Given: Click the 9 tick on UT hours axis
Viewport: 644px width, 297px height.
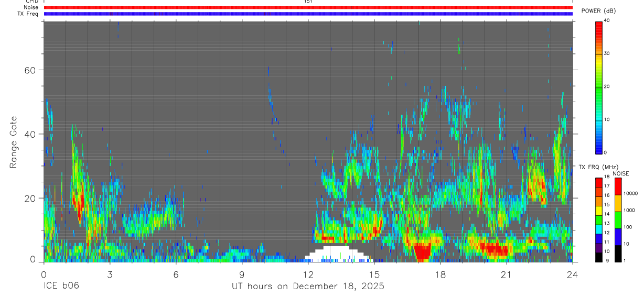Looking at the screenshot, I should coord(242,274).
